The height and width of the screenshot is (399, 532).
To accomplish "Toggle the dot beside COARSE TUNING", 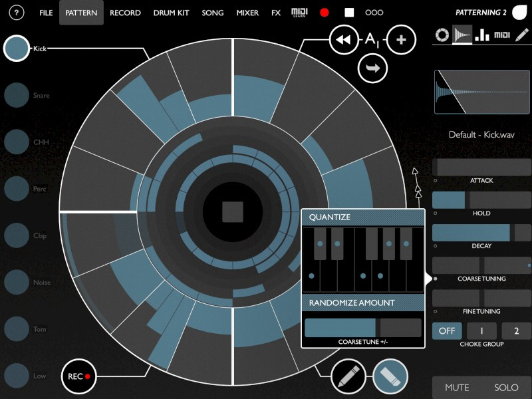I will 436,279.
